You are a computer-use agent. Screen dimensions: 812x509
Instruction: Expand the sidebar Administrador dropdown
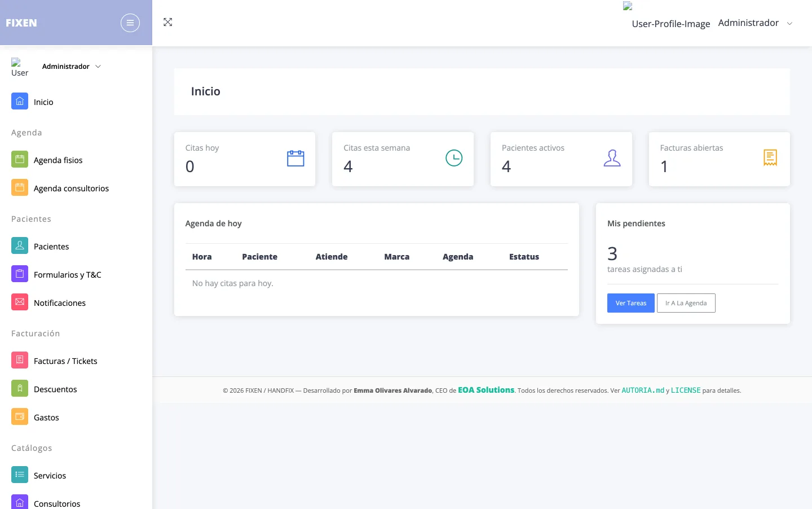point(71,67)
